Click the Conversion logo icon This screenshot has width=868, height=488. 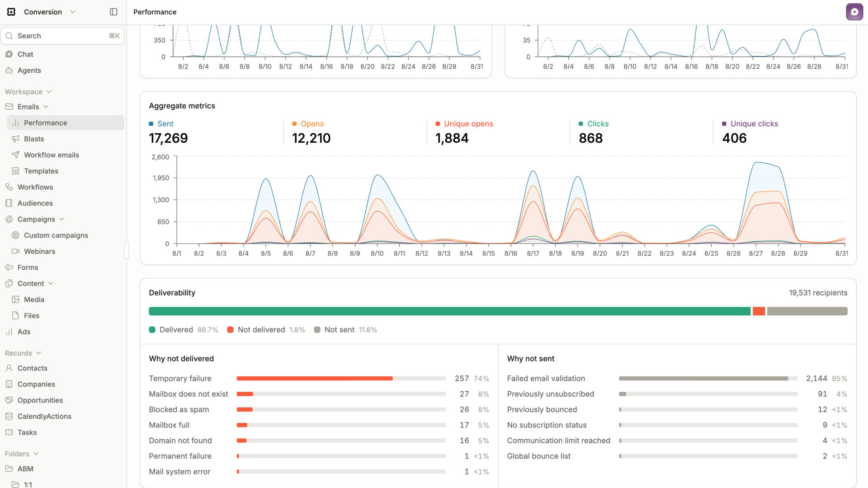11,12
